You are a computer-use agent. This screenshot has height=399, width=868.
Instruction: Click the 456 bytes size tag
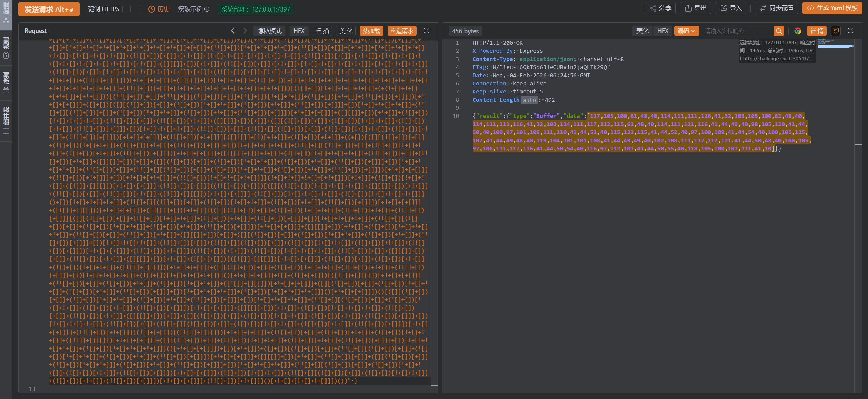[465, 31]
